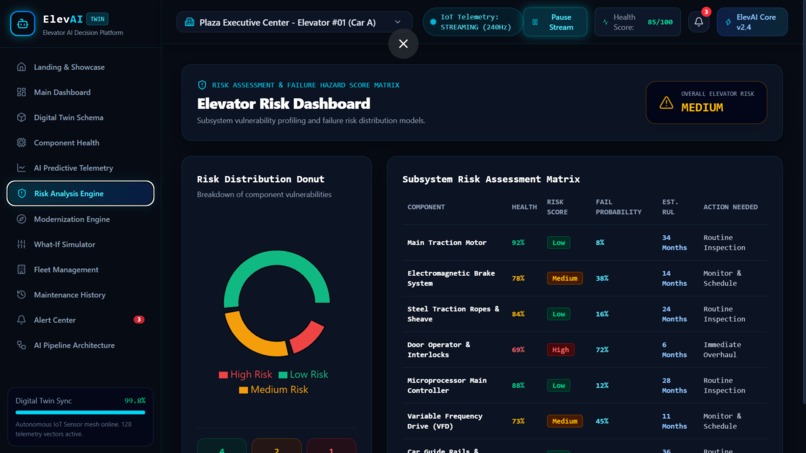
Task: Click the Alert Center bell icon in sidebar
Action: point(21,320)
